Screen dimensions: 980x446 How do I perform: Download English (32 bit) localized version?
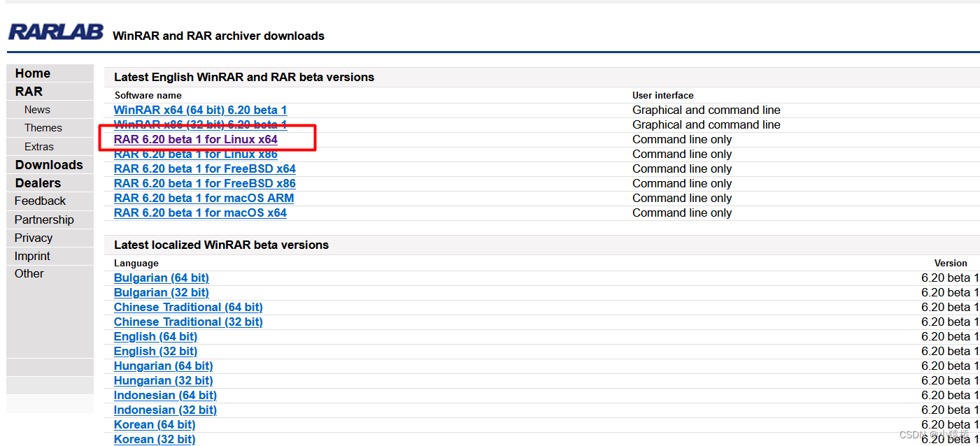(x=156, y=352)
